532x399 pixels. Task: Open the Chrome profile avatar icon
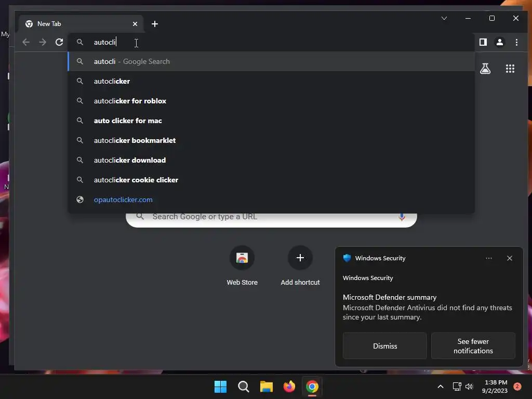click(x=499, y=42)
